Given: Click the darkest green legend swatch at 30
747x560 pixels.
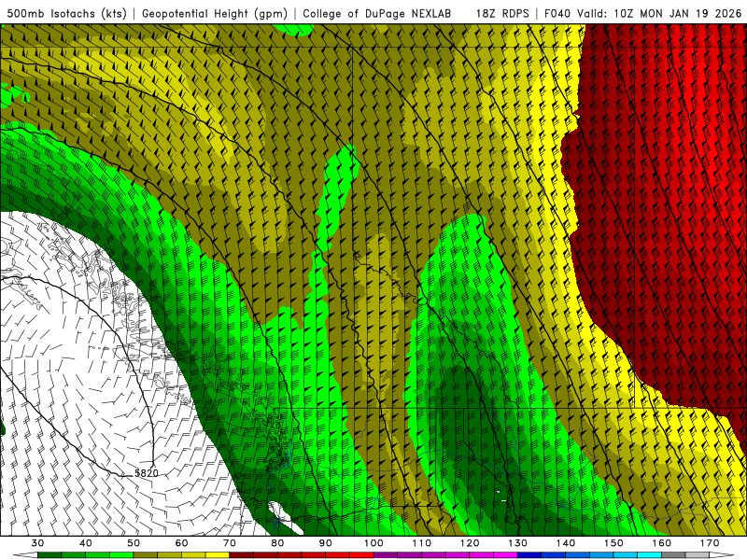Looking at the screenshot, I should 49,555.
